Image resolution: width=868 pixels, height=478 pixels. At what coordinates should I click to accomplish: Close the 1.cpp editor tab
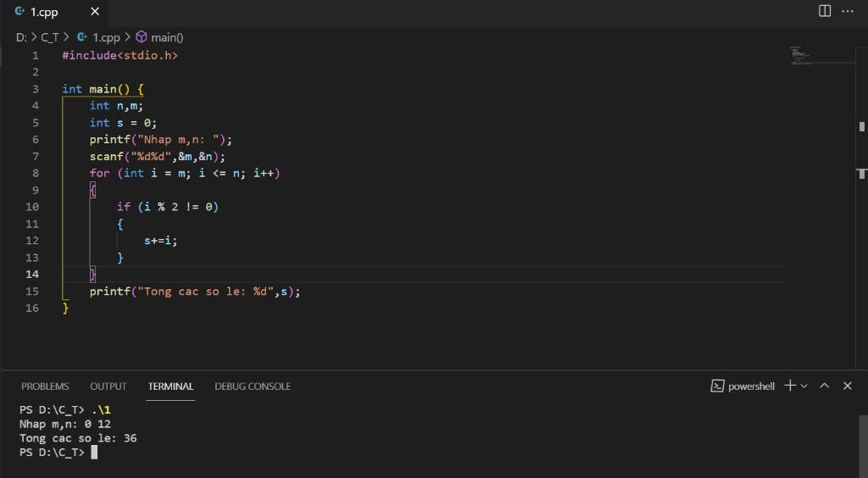coord(95,12)
